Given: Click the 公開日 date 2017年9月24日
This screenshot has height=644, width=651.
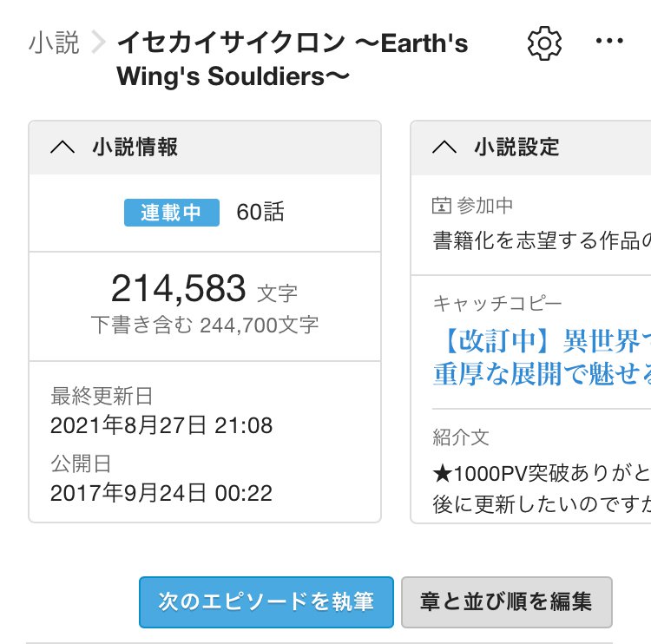Looking at the screenshot, I should click(x=161, y=494).
